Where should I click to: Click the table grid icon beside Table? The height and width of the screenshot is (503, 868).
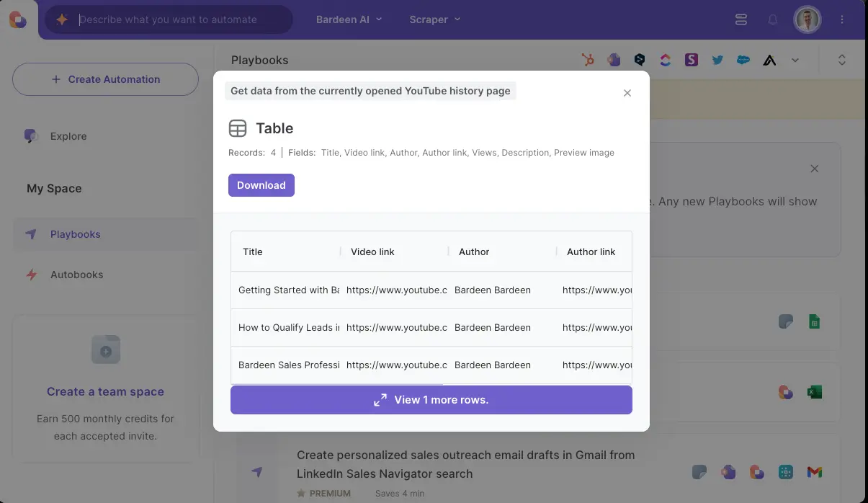pos(238,128)
